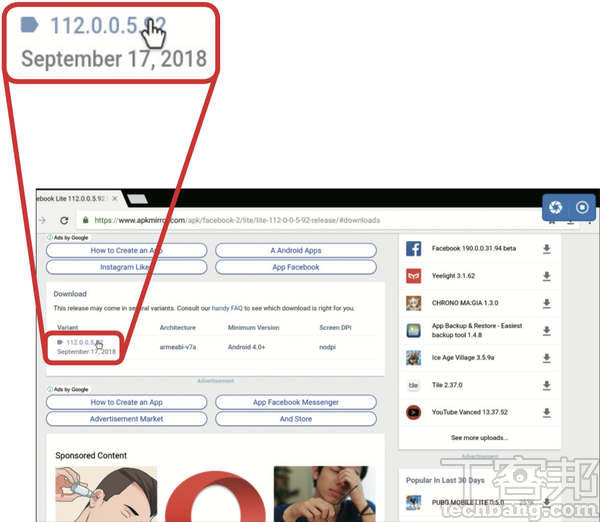Open Instagram Like ad link
600x522 pixels.
(x=127, y=267)
